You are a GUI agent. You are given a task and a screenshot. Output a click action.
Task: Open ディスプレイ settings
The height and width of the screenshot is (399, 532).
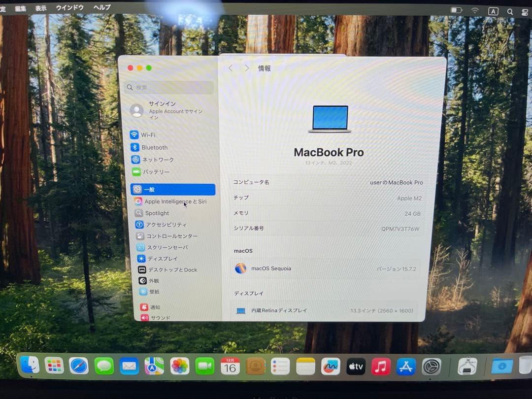159,258
